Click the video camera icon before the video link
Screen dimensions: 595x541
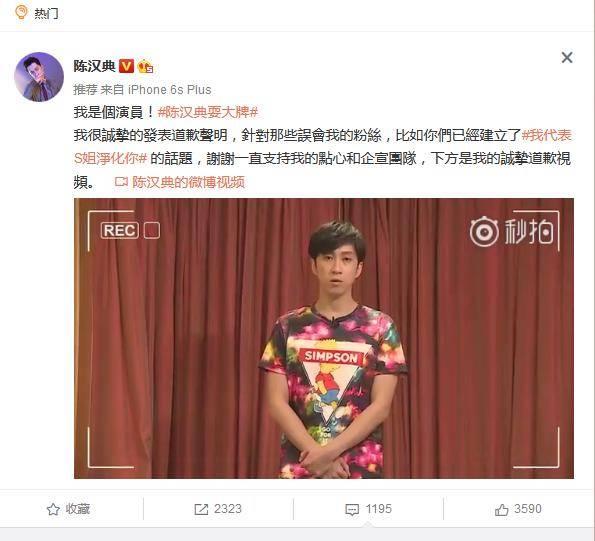(121, 182)
